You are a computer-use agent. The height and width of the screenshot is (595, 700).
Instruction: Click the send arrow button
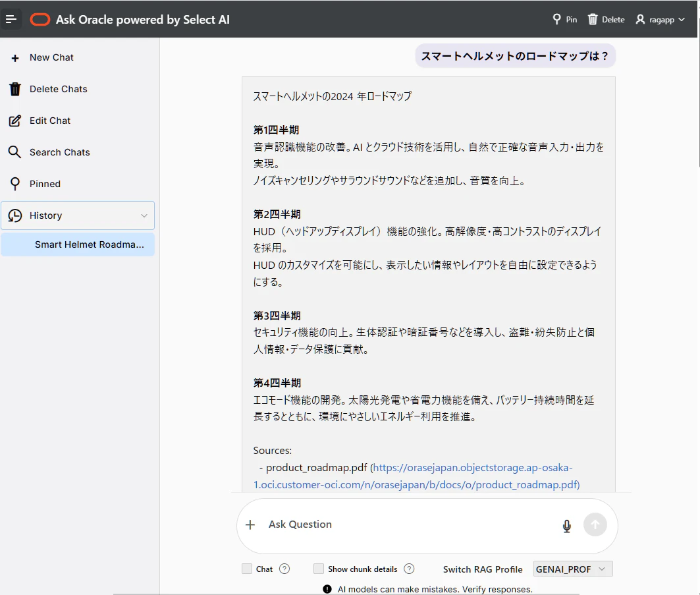(x=595, y=525)
